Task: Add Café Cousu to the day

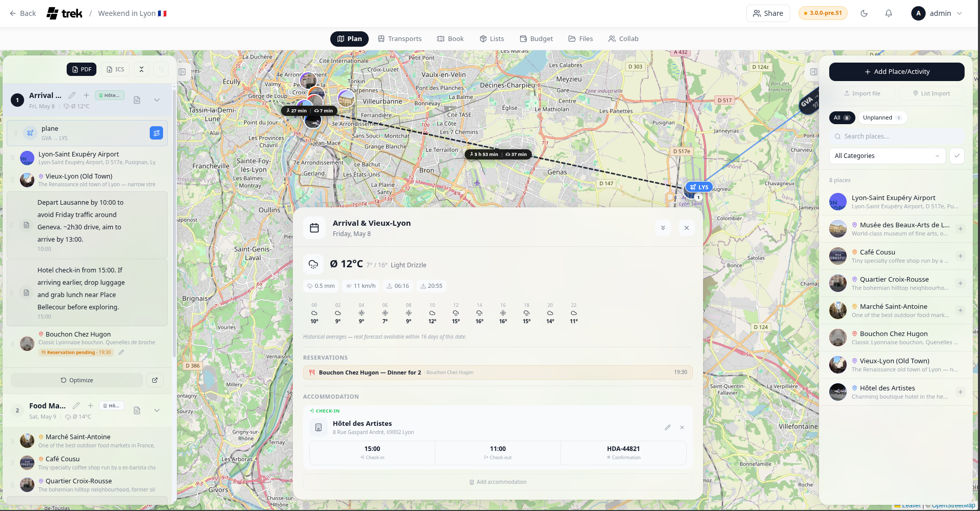Action: (961, 256)
